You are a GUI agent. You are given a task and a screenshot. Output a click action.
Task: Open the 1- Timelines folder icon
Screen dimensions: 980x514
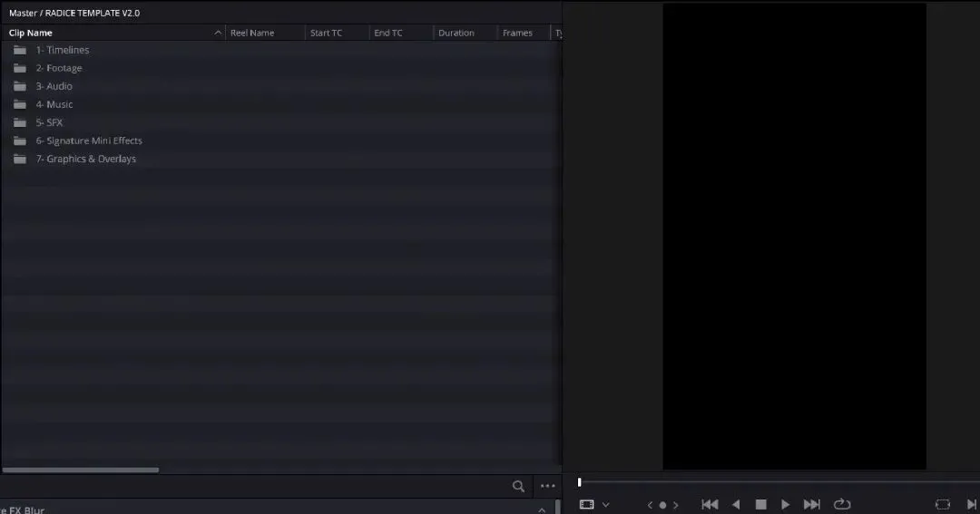20,50
